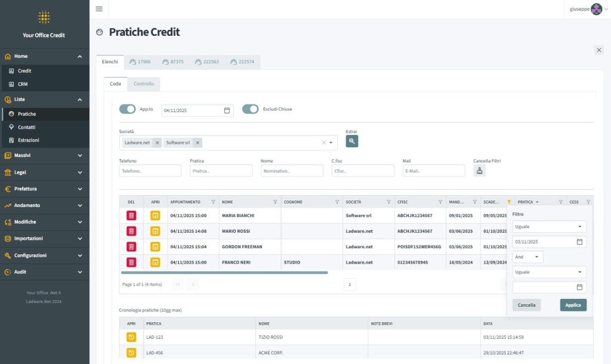
Task: Open the GORDON FREEMAN record
Action: click(155, 246)
